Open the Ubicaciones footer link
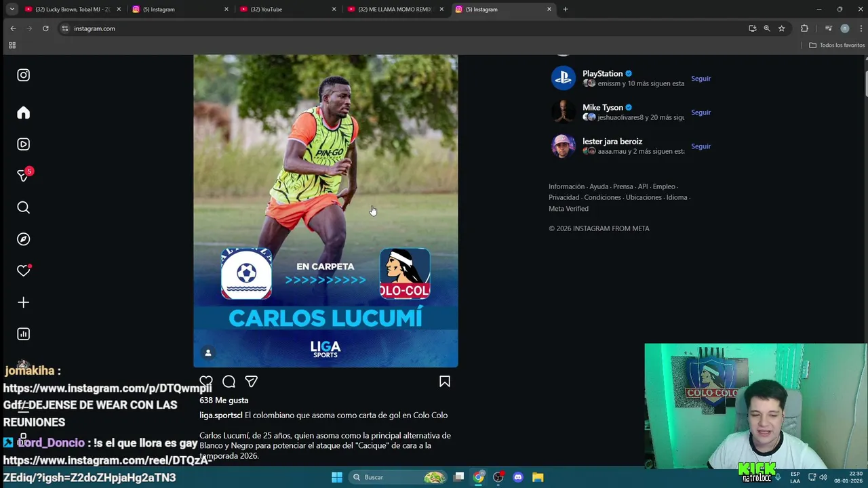This screenshot has height=488, width=868. pos(644,197)
